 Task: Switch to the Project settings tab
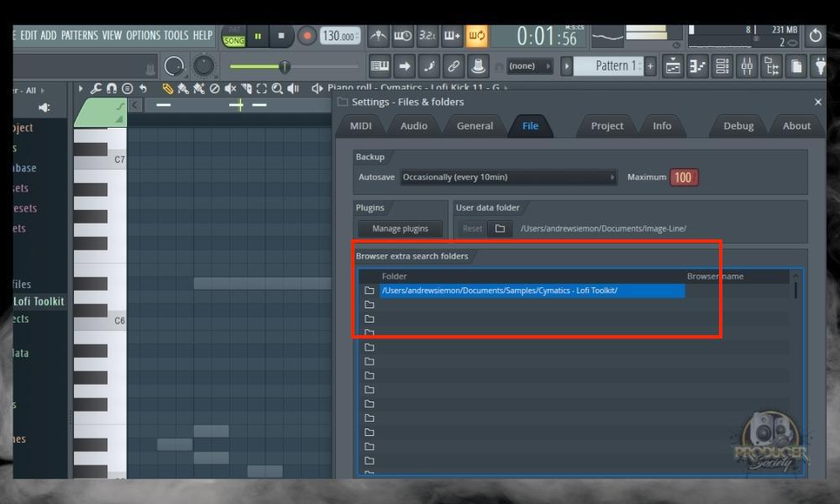coord(607,126)
